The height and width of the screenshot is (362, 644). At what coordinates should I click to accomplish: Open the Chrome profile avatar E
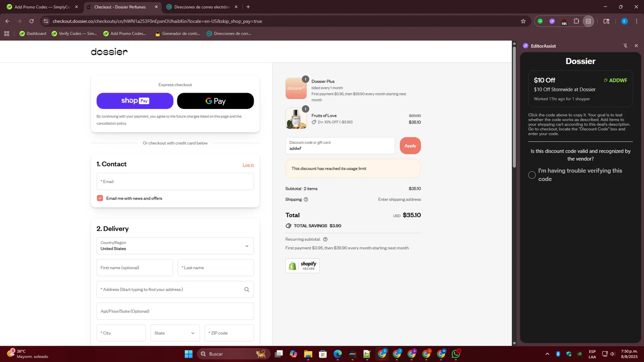[624, 21]
